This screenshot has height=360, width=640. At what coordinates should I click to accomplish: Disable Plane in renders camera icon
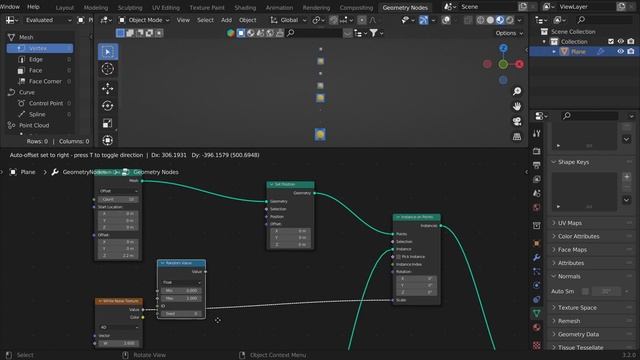631,51
